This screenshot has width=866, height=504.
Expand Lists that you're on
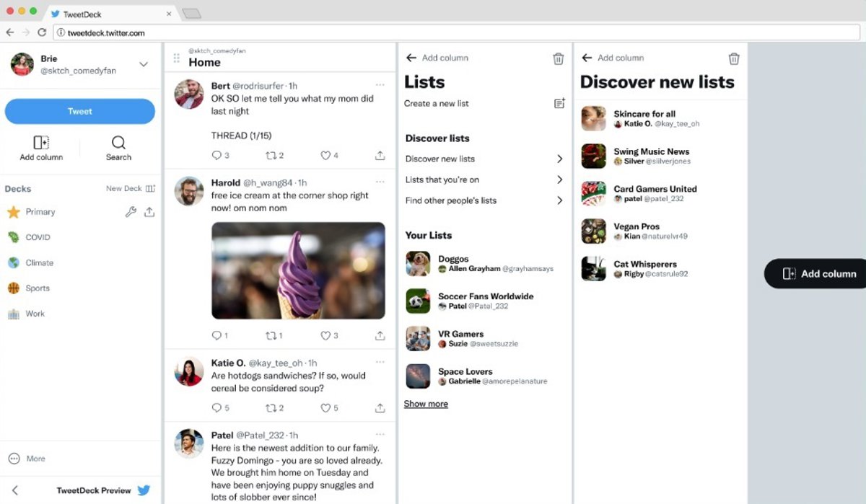[x=559, y=180]
